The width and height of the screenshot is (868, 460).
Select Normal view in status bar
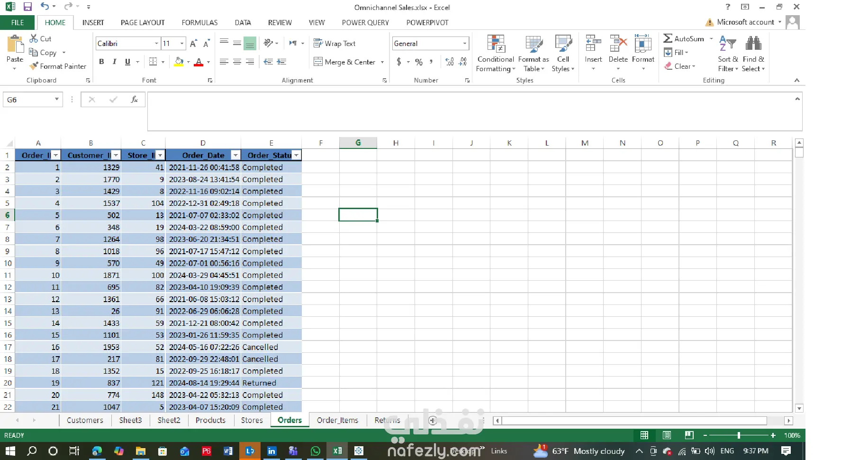pyautogui.click(x=644, y=435)
